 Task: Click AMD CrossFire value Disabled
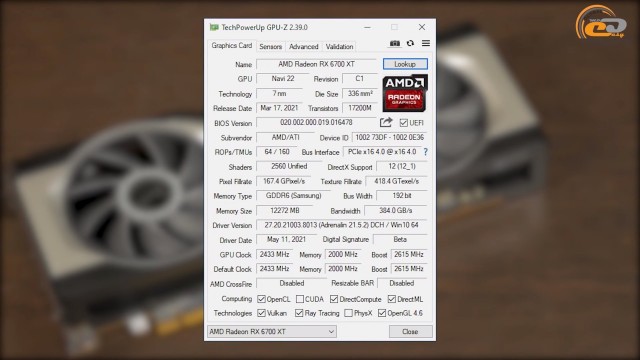[291, 283]
